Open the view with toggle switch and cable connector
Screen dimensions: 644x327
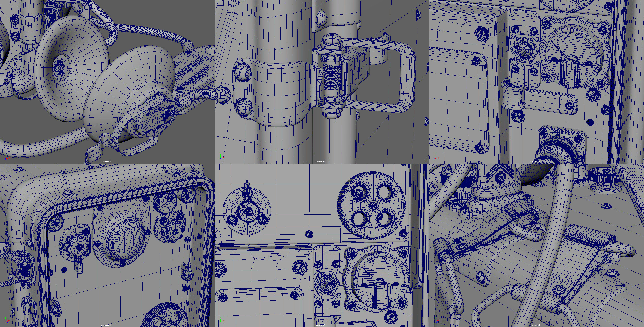(x=537, y=82)
